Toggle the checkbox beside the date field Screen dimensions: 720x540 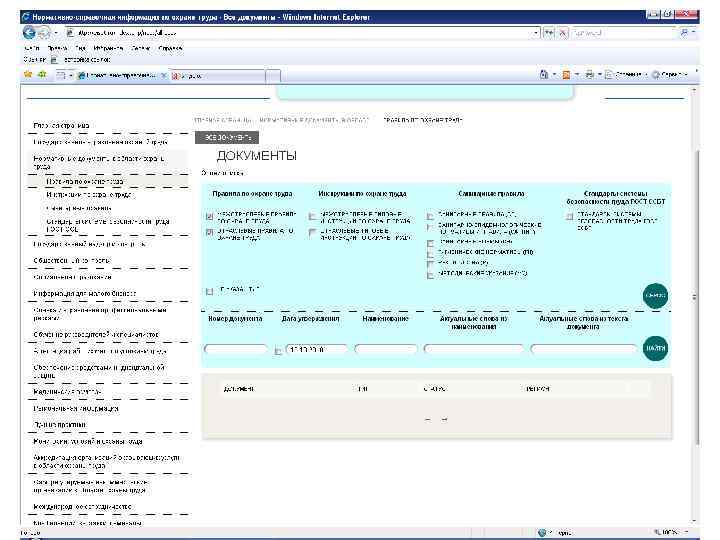click(x=277, y=351)
